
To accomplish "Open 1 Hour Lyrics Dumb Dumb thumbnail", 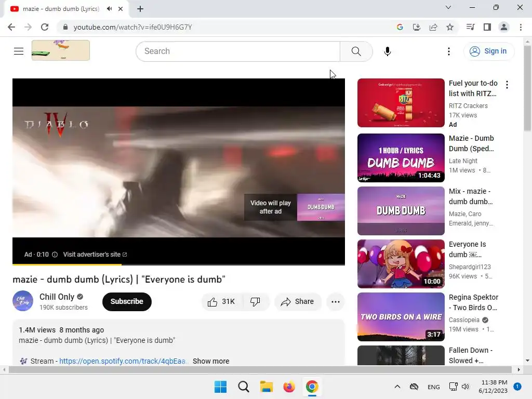I will point(401,158).
